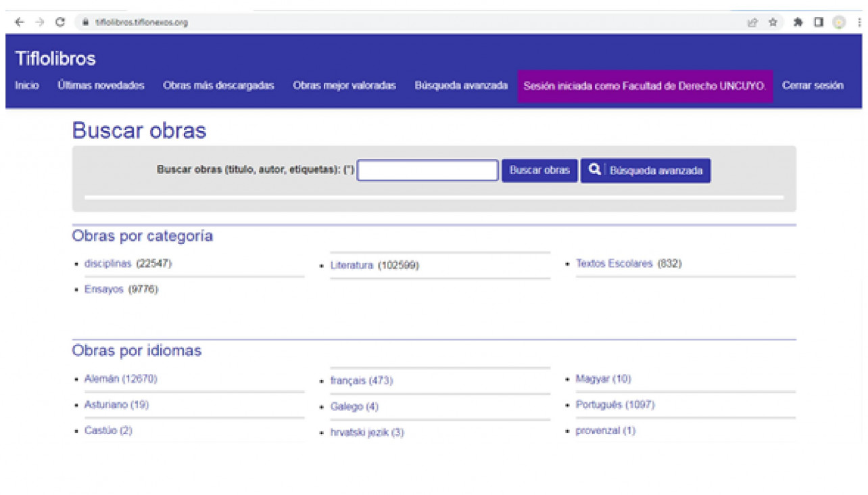Viewport: 868px width, 495px height.
Task: Open the profile avatar in browser toolbar
Action: point(839,22)
